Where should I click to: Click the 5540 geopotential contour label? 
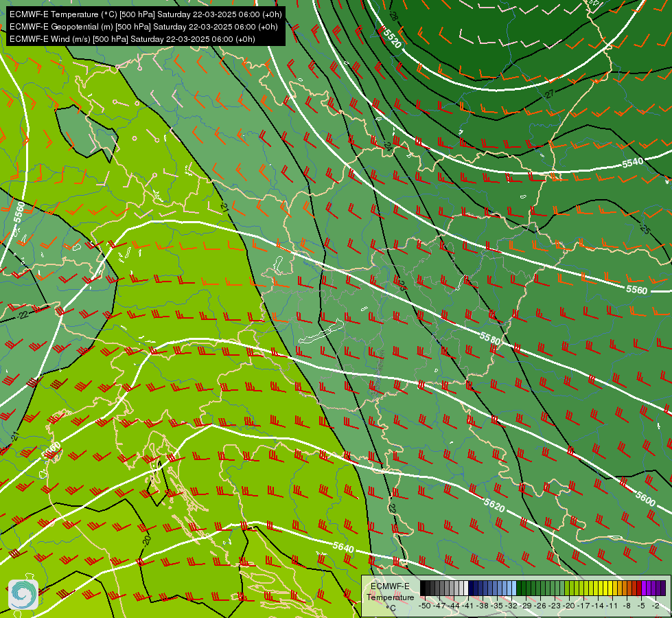click(x=633, y=163)
